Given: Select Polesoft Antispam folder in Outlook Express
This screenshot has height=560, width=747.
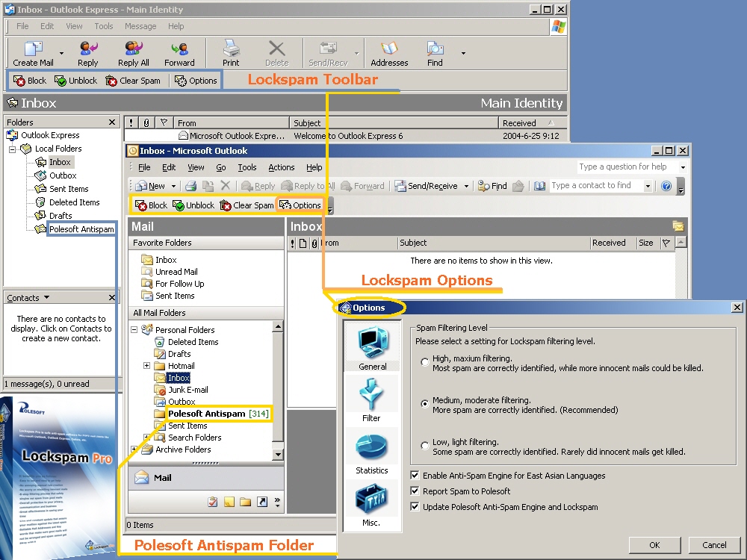Looking at the screenshot, I should click(81, 229).
